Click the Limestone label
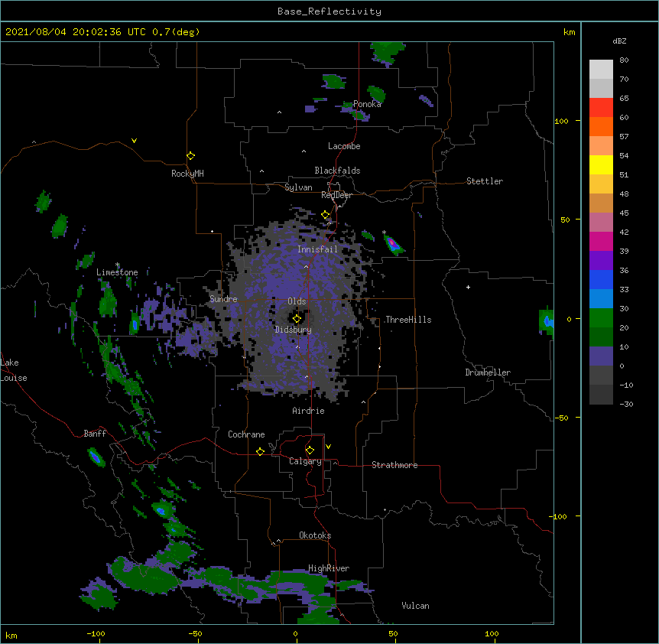 (117, 272)
